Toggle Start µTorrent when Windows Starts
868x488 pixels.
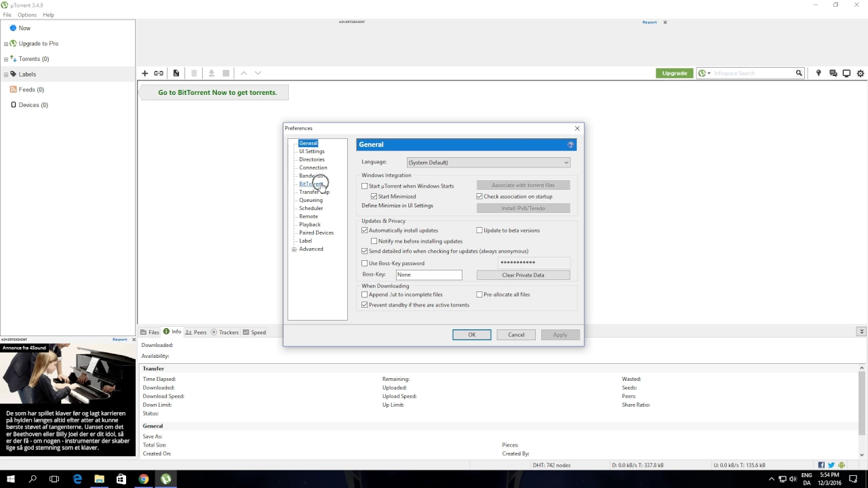point(365,186)
